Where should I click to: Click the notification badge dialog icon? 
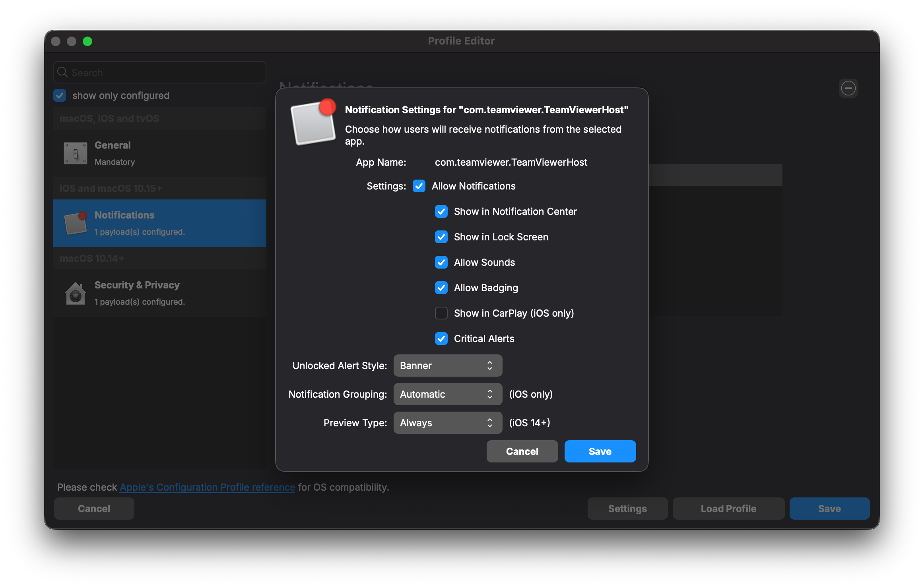pos(314,122)
